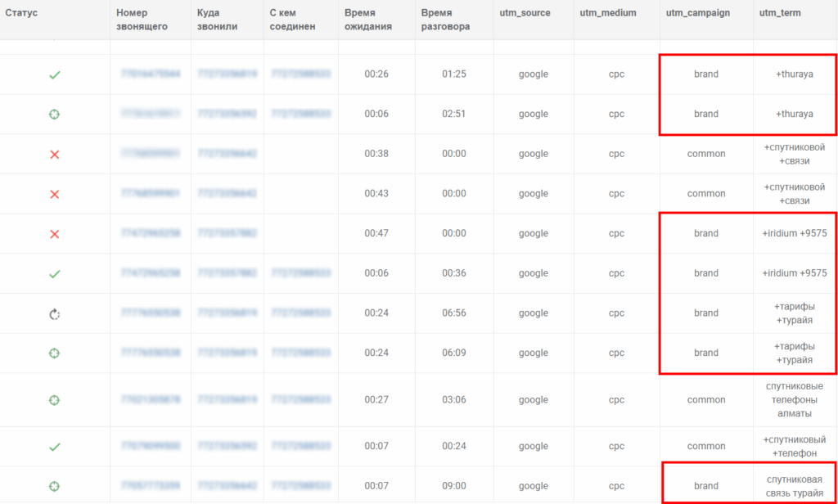
Task: Click the target status icon for the 03:06 call
Action: tap(55, 400)
